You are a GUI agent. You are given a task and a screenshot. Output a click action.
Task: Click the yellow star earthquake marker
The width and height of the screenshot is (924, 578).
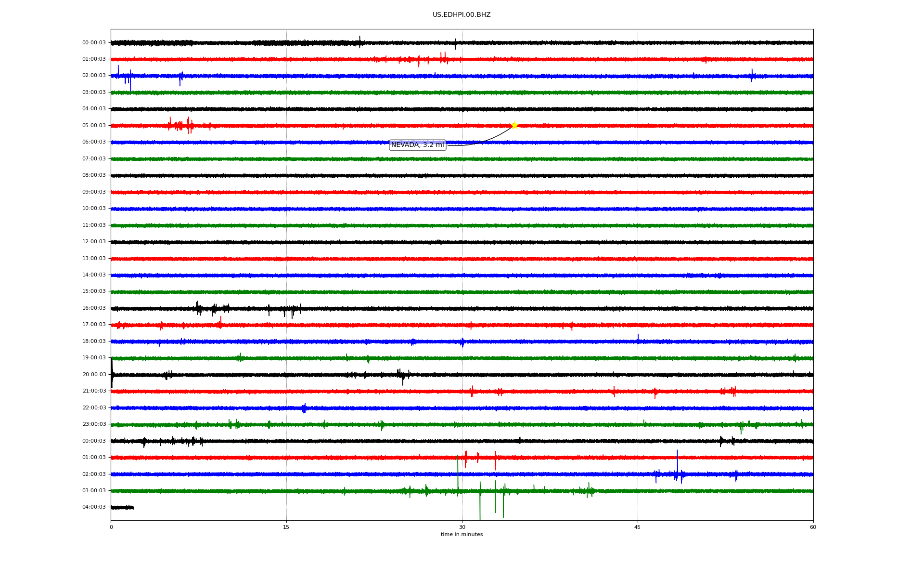point(514,126)
